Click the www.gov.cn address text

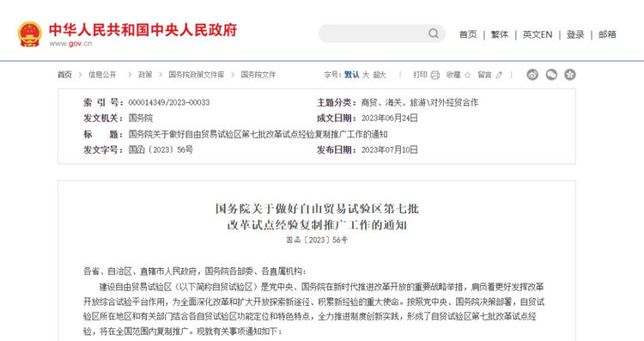point(70,44)
